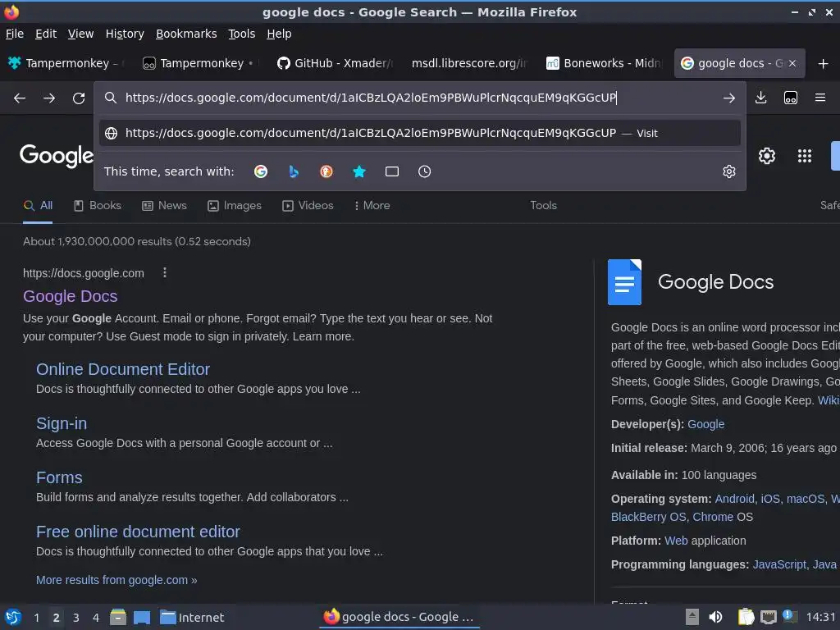The height and width of the screenshot is (630, 840).
Task: Focus the Firefox window in the taskbar
Action: click(399, 617)
